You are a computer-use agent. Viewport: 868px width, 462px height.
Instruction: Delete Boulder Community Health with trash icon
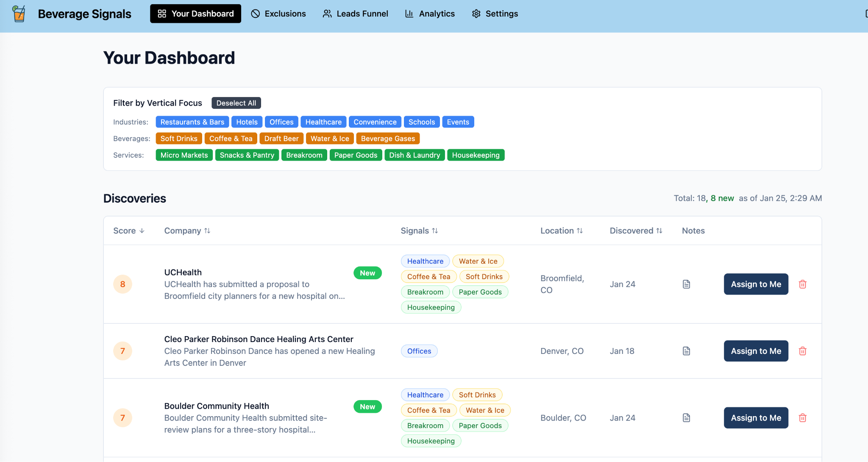click(802, 418)
